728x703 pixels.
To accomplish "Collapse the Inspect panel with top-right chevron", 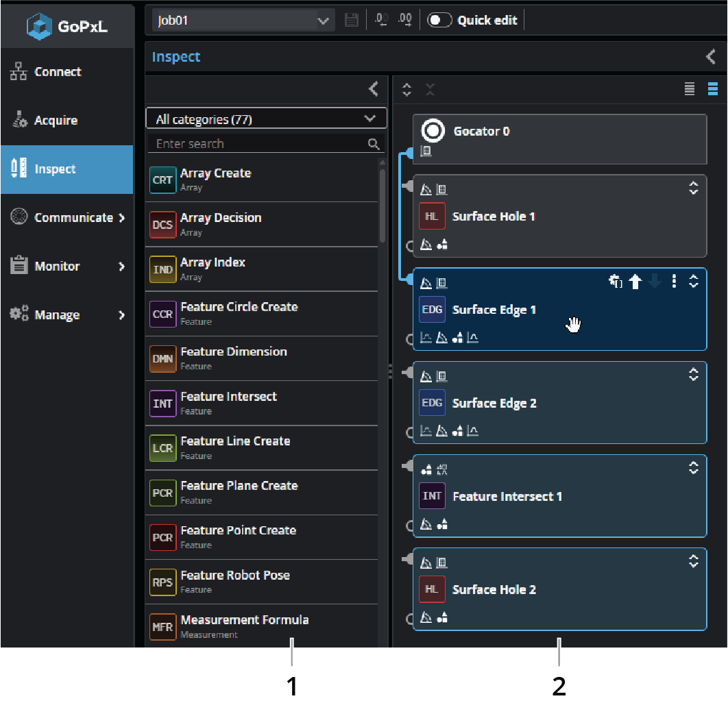I will pyautogui.click(x=711, y=57).
